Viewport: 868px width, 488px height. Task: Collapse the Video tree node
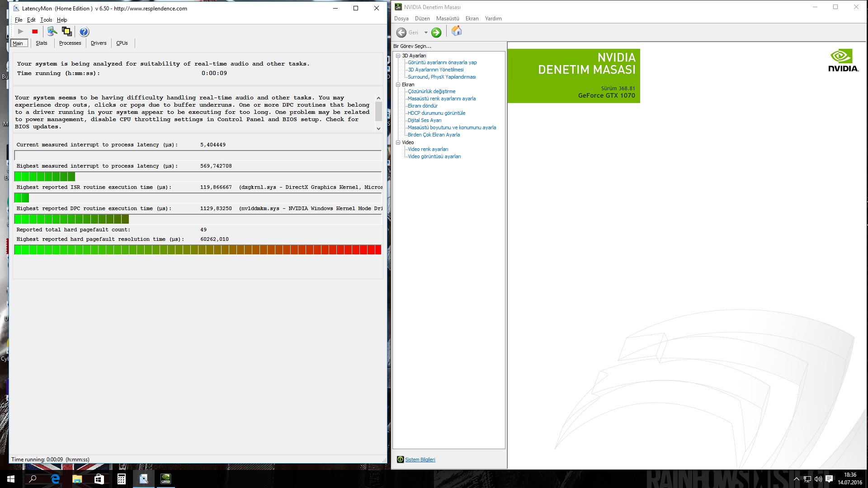(398, 142)
